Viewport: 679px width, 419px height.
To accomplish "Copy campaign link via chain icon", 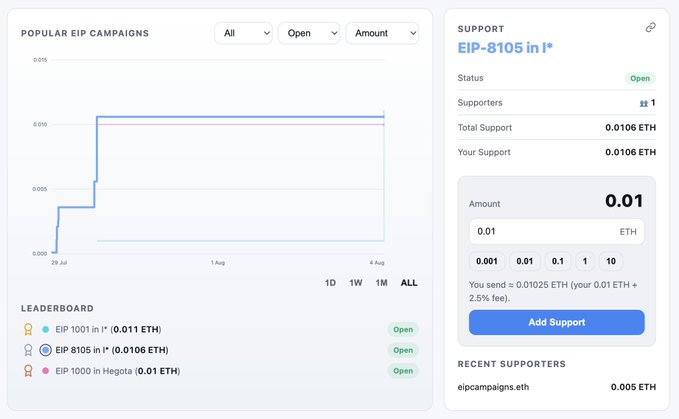I will point(650,27).
